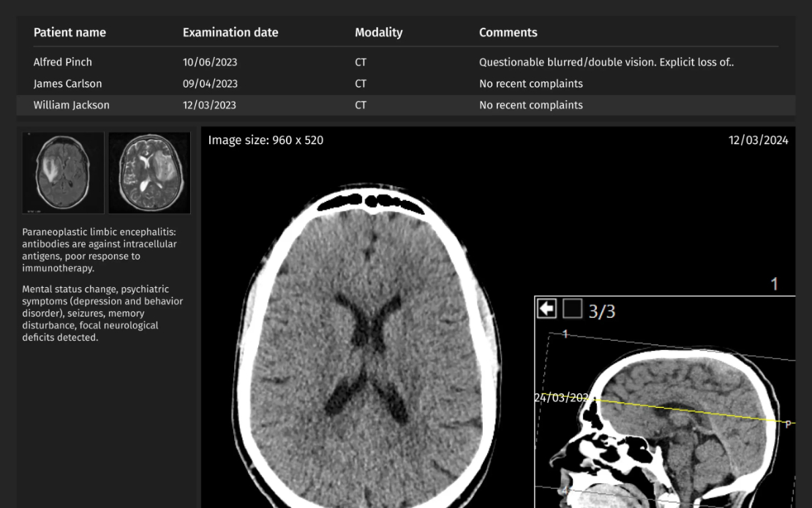Open the first brain scan thumbnail
The image size is (812, 508).
click(63, 173)
